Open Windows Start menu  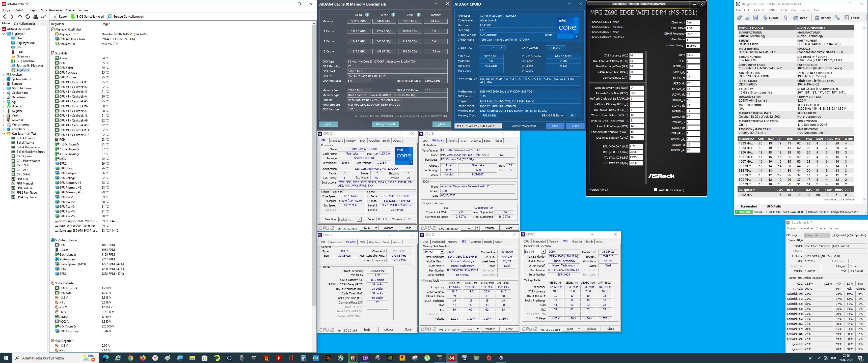[x=6, y=358]
